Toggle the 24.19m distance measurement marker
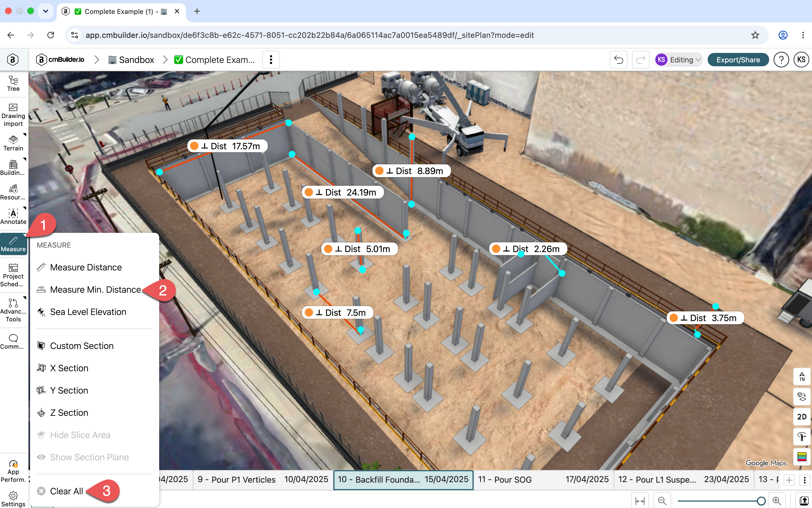The image size is (812, 508). [309, 192]
